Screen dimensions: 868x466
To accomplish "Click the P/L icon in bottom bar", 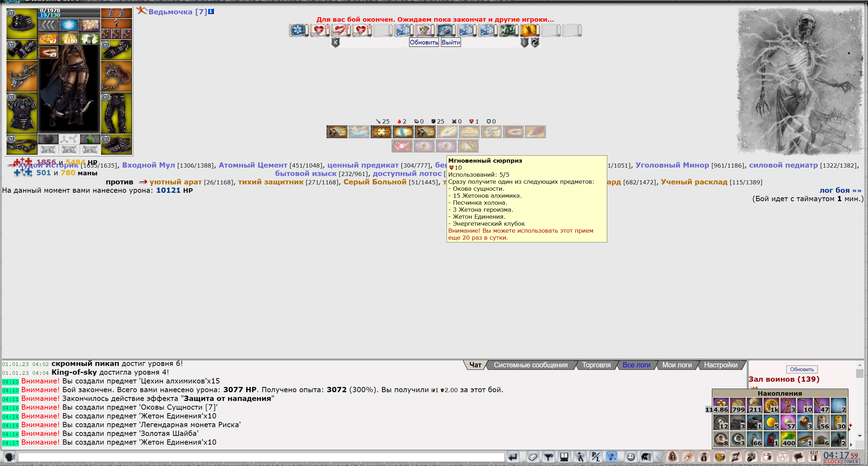I will 596,457.
